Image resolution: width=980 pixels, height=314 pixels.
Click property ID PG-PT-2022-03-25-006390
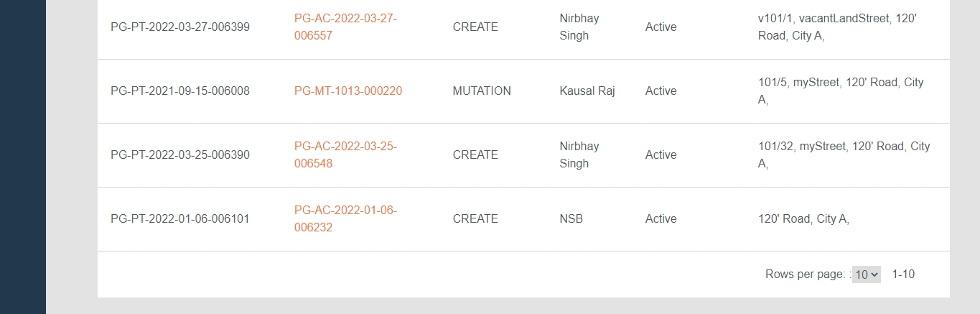180,154
